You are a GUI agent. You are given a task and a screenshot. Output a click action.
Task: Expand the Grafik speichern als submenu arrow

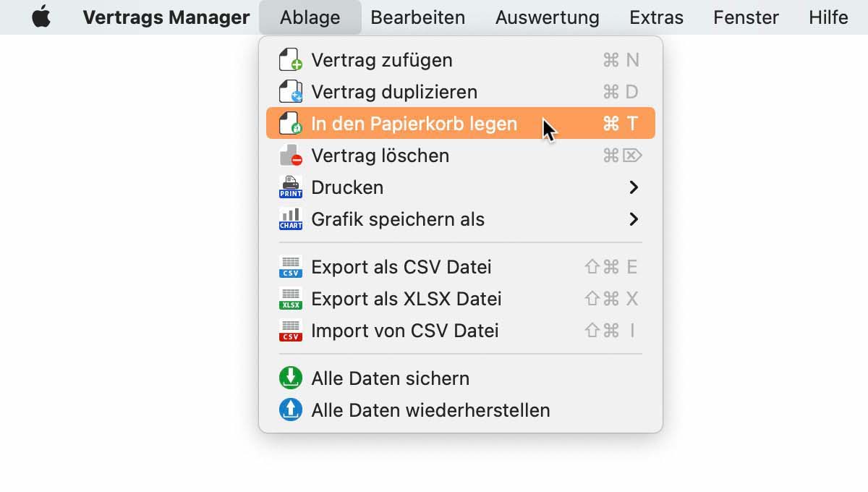click(634, 219)
